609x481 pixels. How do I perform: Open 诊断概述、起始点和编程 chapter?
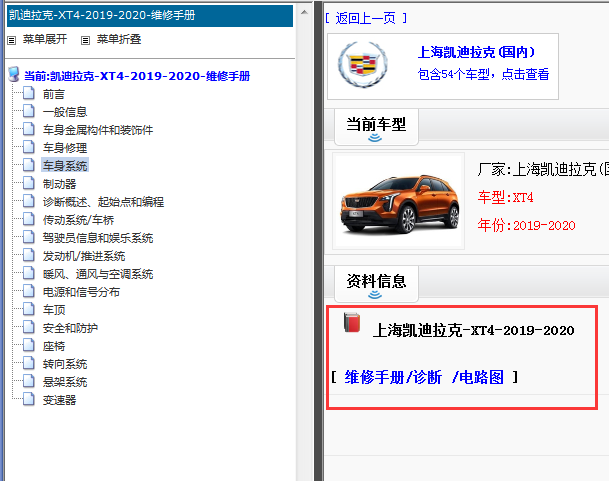tap(103, 202)
